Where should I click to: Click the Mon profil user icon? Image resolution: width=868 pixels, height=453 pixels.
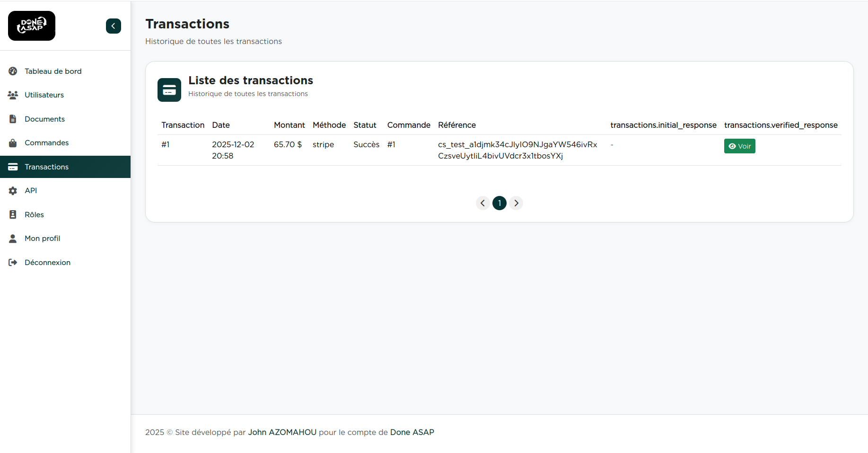(13, 239)
